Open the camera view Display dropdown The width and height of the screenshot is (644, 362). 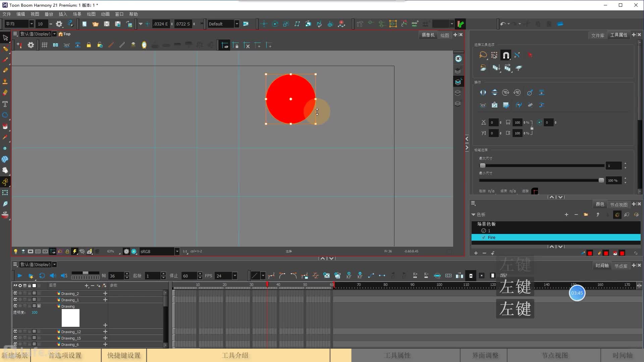click(x=54, y=34)
